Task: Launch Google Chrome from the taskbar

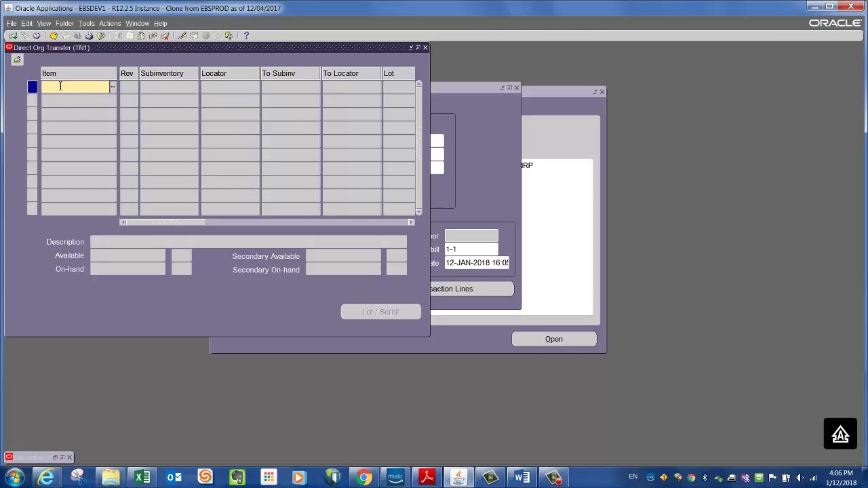Action: [364, 478]
